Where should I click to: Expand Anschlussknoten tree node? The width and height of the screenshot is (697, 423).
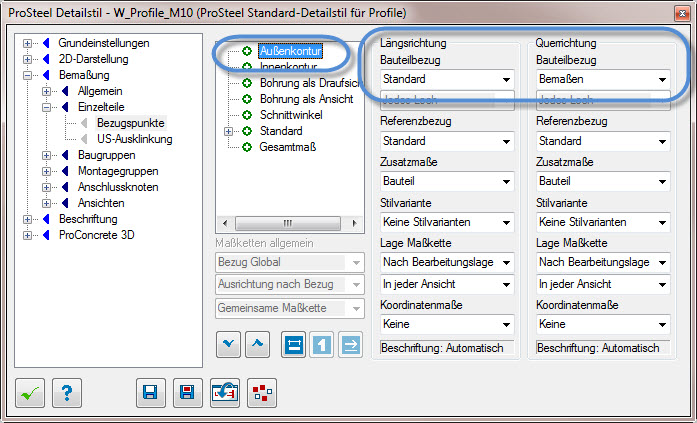tap(47, 188)
